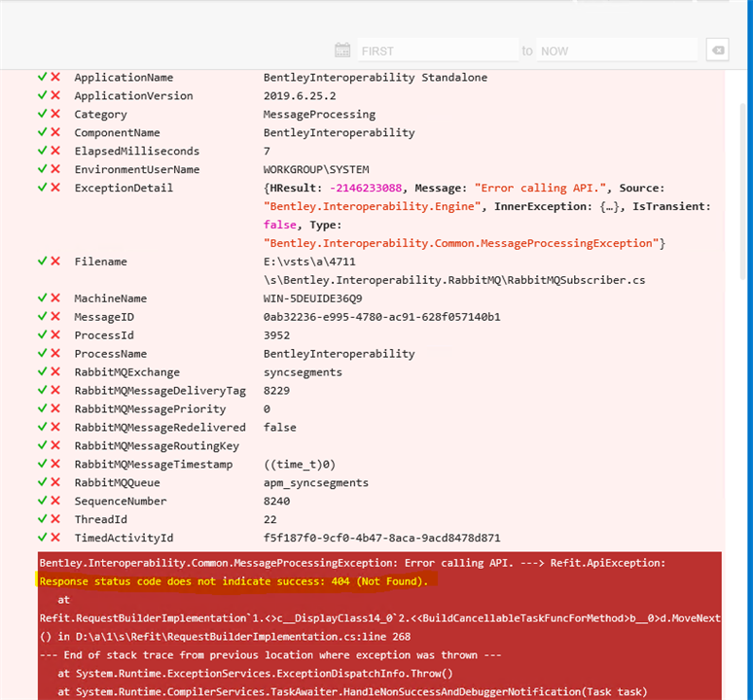753x700 pixels.
Task: Select the TimedActivityId GUID value
Action: point(381,538)
